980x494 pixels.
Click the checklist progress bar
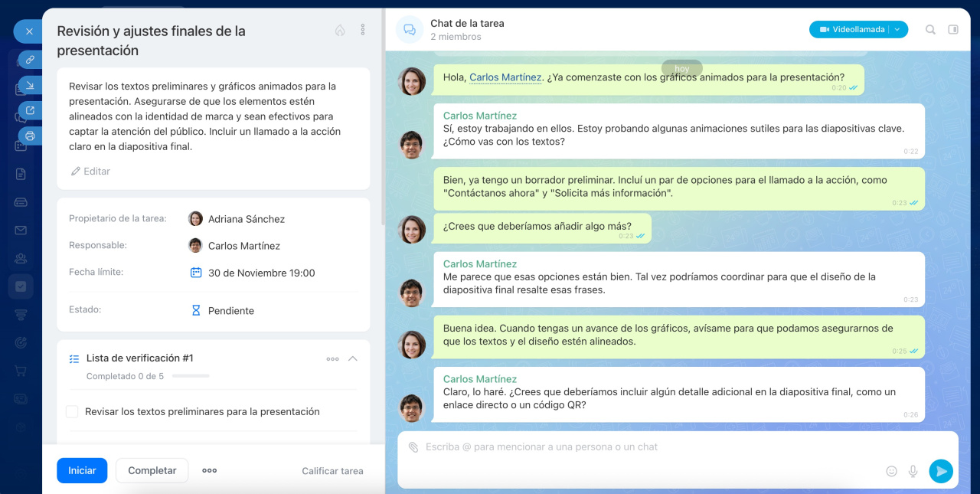[190, 376]
